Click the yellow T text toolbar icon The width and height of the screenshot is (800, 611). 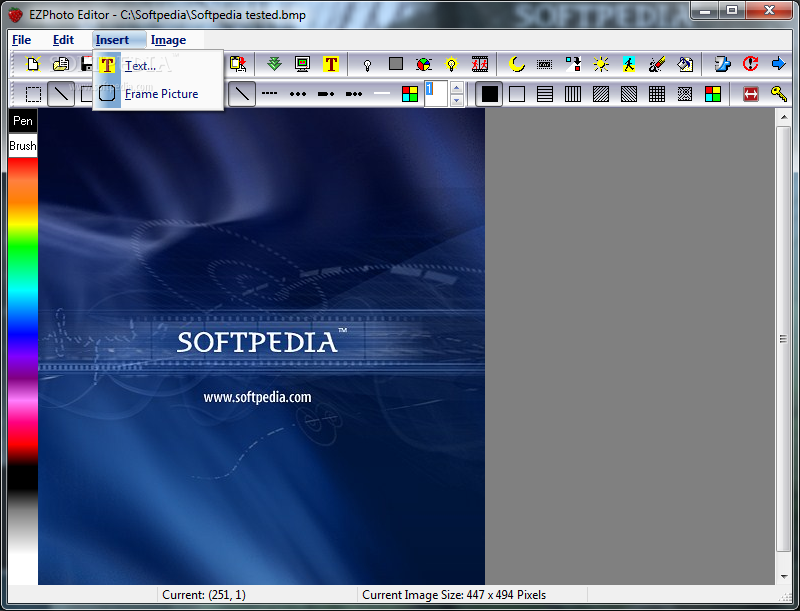[331, 64]
